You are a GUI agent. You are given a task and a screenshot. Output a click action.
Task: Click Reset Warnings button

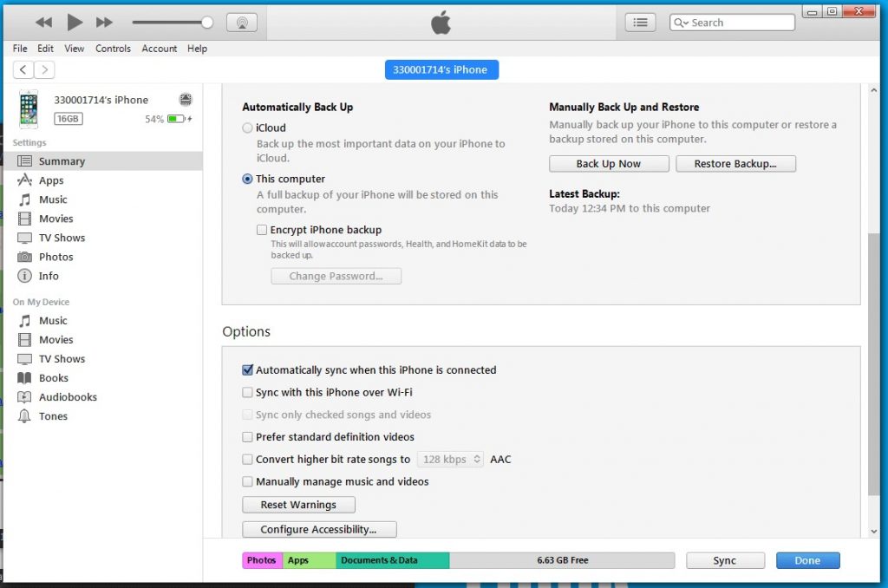coord(298,505)
